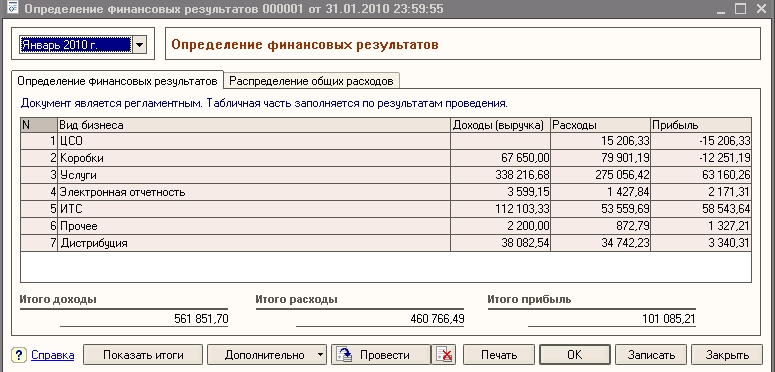Click profit cell 1 327,21
Image resolution: width=775 pixels, height=372 pixels.
click(x=701, y=226)
